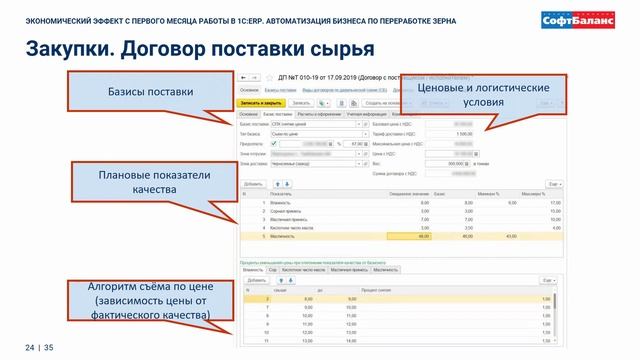The height and width of the screenshot is (360, 640).
Task: Click Записать и закрыть button
Action: click(x=260, y=103)
